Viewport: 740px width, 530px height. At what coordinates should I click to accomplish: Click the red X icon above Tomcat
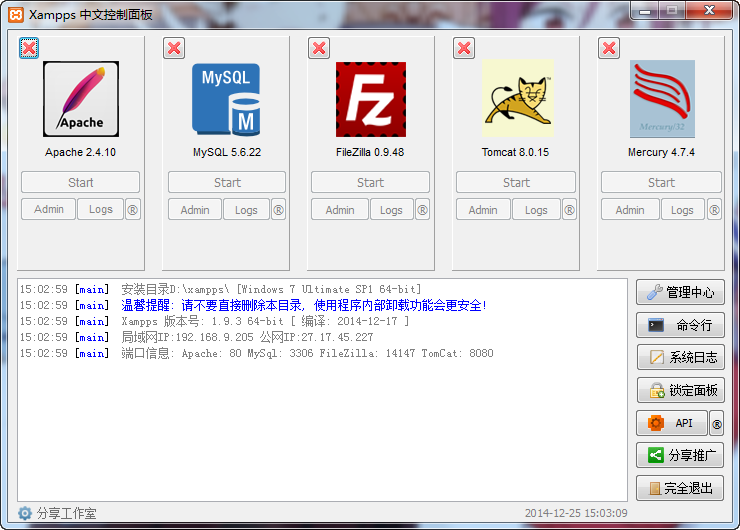point(464,48)
